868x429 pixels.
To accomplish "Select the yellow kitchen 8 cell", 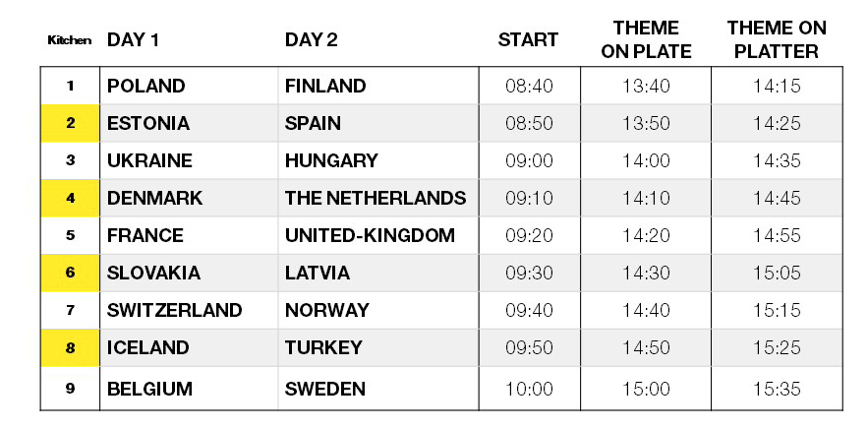I will 71,348.
